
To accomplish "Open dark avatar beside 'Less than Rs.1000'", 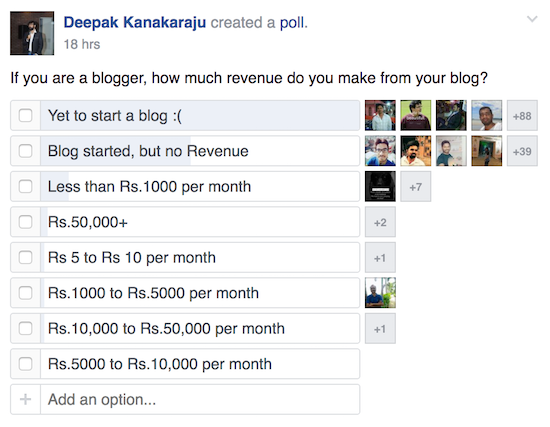I will click(x=380, y=187).
